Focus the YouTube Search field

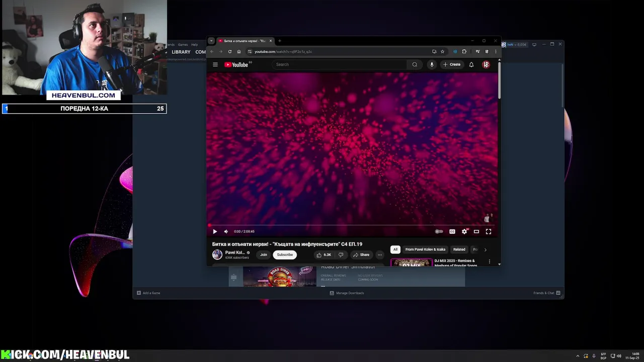point(340,64)
